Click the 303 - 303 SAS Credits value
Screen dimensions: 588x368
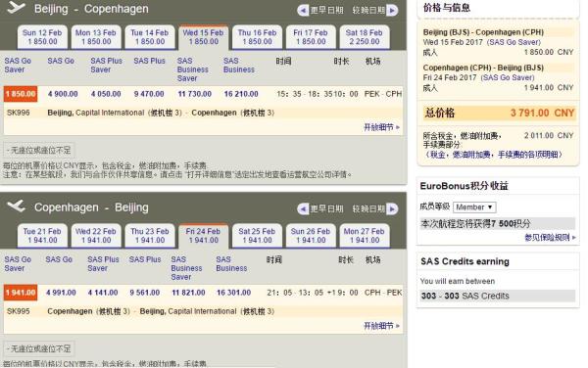(465, 296)
